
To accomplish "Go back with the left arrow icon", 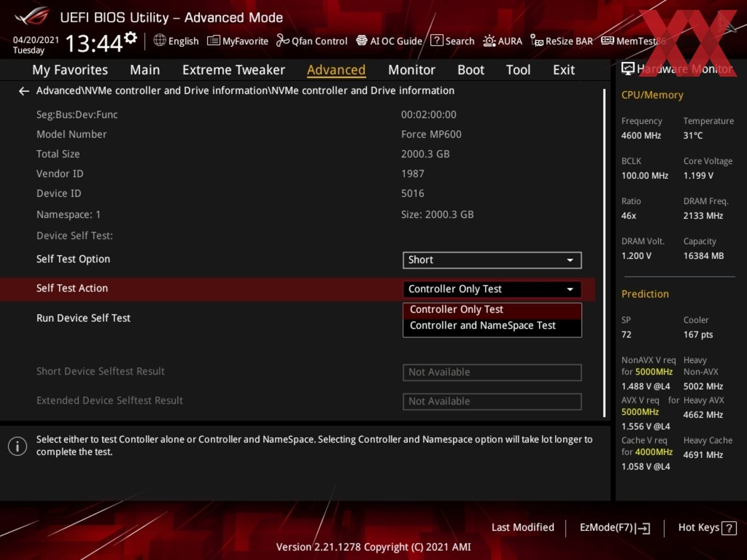I will tap(24, 91).
